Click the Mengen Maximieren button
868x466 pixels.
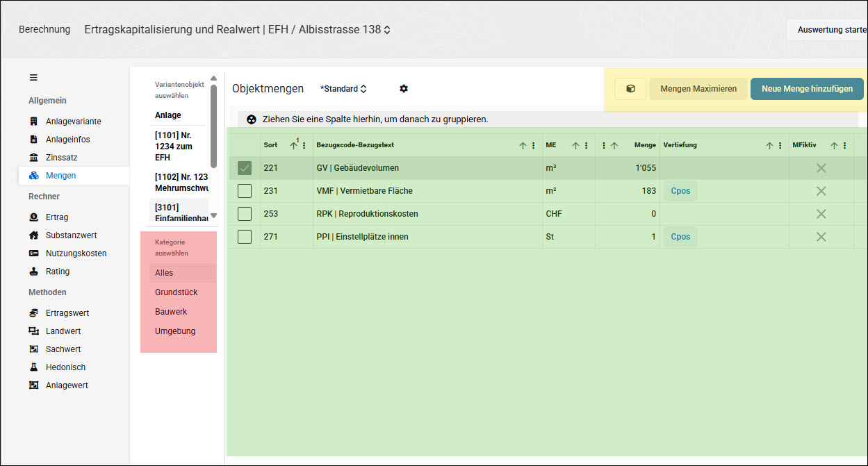pos(698,89)
